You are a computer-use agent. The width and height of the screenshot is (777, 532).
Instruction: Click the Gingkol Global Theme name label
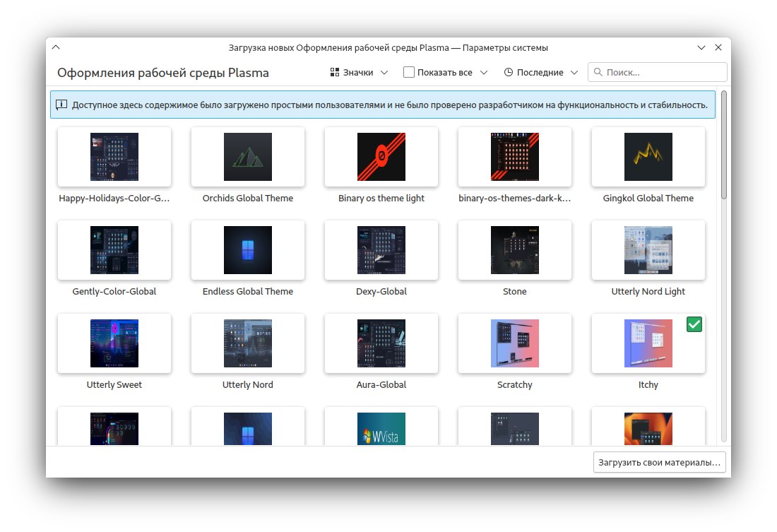[x=648, y=199]
